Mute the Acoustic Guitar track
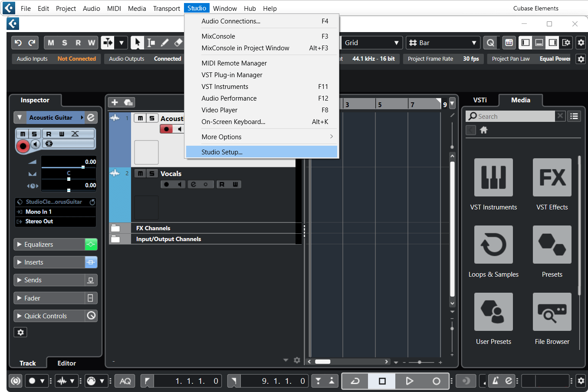This screenshot has height=392, width=588. point(139,118)
